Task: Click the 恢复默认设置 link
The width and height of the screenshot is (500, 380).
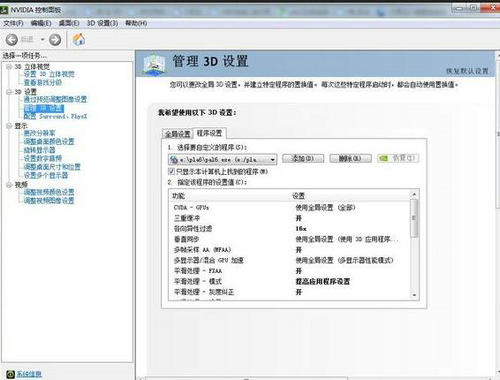Action: (x=467, y=71)
